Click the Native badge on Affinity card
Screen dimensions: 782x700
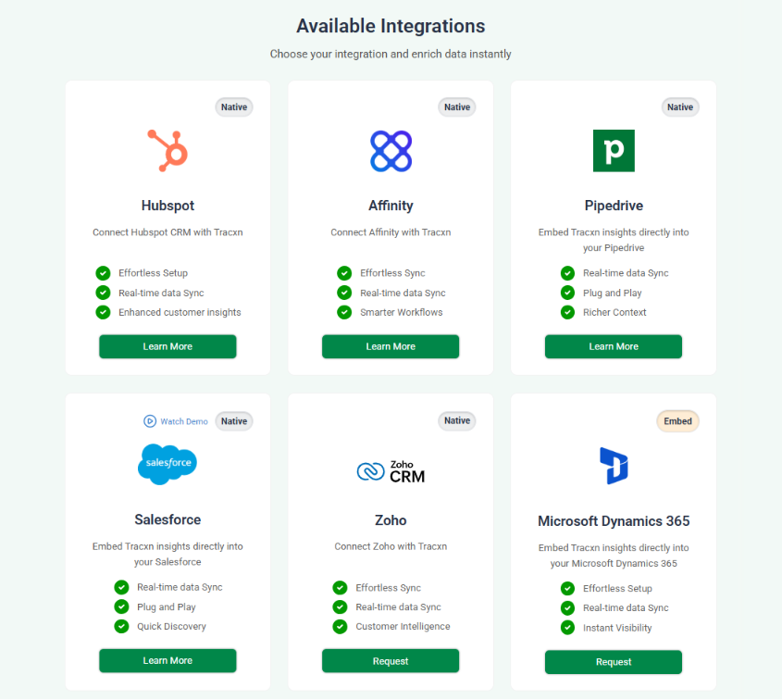click(457, 106)
